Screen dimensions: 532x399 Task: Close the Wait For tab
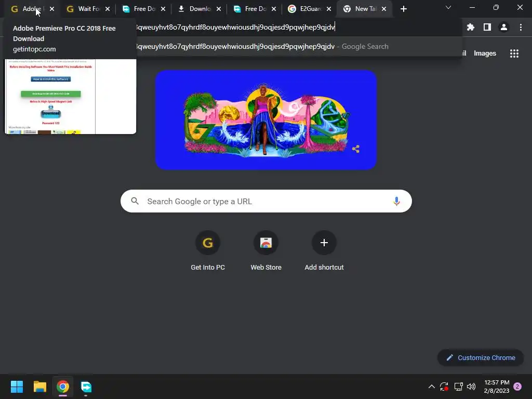108,9
